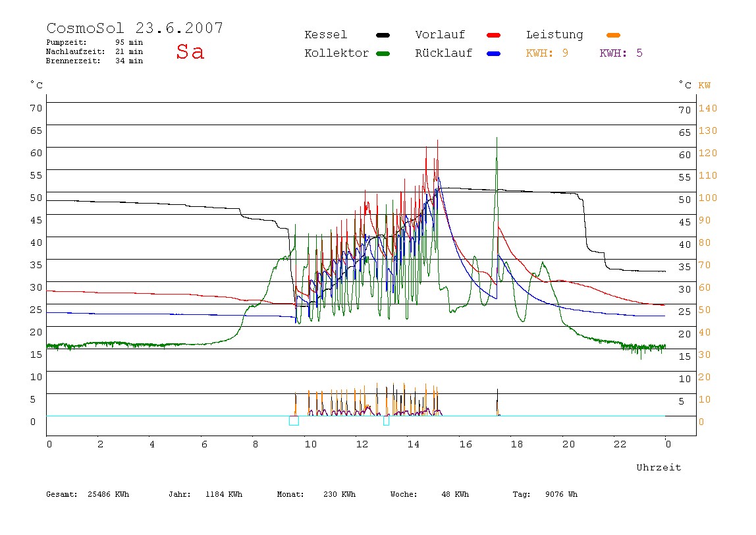Select the 'Nachlaufzeit:' label

click(76, 51)
